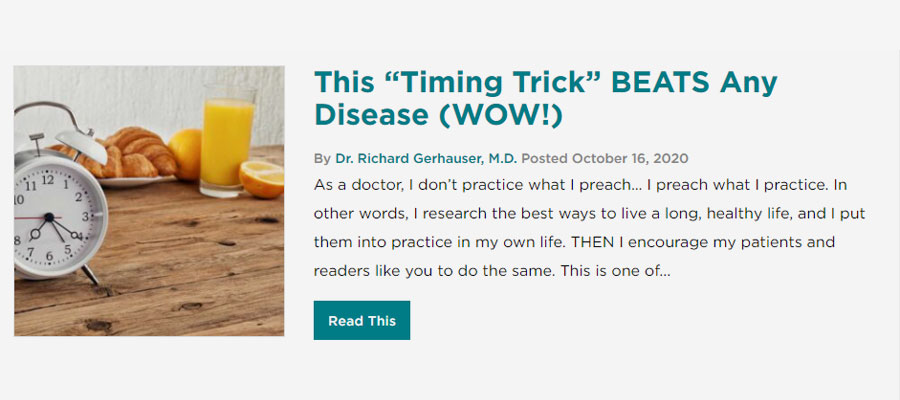The width and height of the screenshot is (900, 400).
Task: Click the article thumbnail image
Action: (x=149, y=201)
